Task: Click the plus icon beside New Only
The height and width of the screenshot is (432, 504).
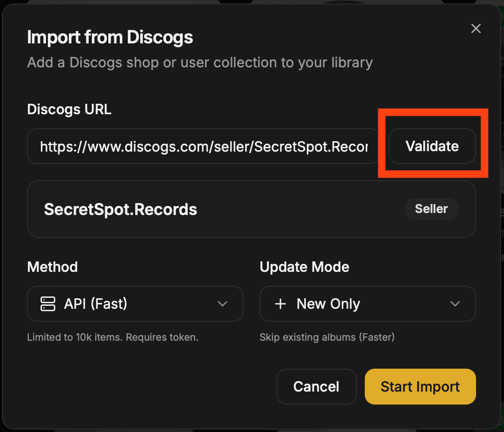Action: point(280,304)
